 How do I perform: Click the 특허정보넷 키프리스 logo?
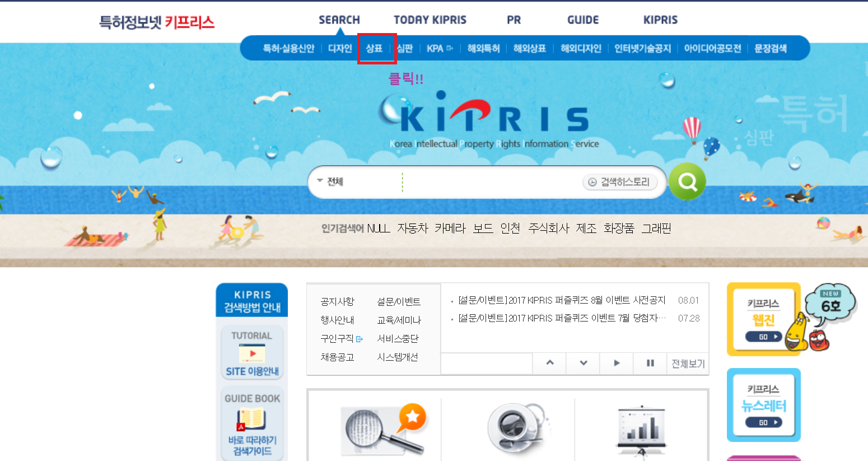pos(157,22)
